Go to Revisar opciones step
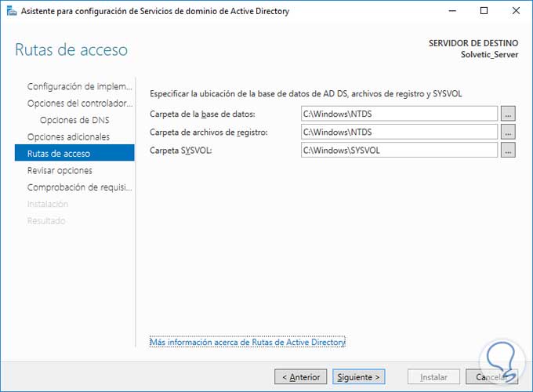This screenshot has height=392, width=533. 60,170
